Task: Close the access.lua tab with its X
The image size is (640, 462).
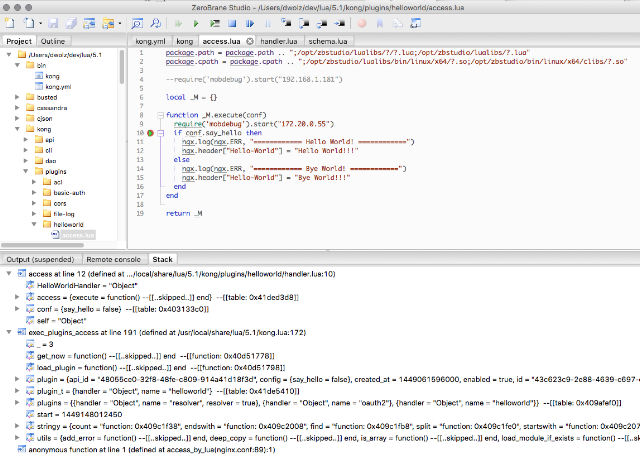Action: pyautogui.click(x=250, y=41)
